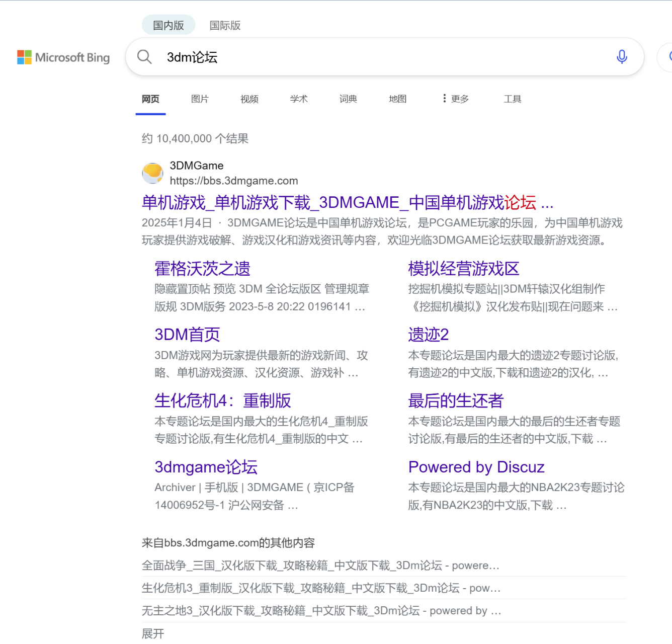Screen dimensions: 672x644
Task: Open the 工具 search tools
Action: coord(513,99)
